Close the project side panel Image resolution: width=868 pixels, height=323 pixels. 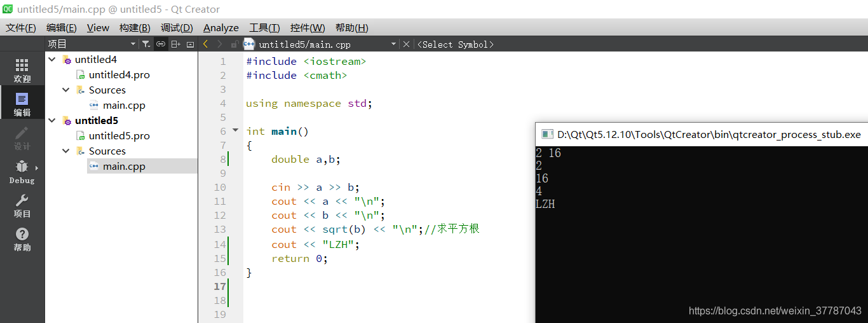click(x=190, y=44)
